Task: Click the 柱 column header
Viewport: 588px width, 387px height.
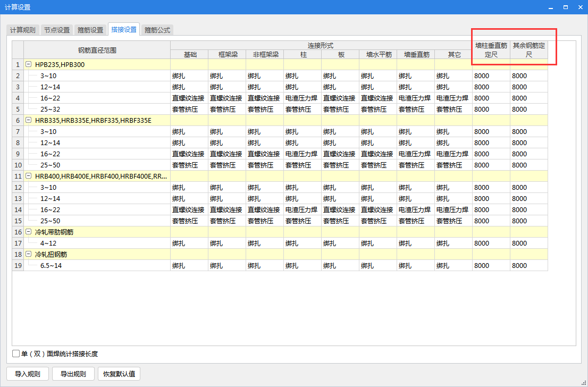Action: [x=303, y=54]
